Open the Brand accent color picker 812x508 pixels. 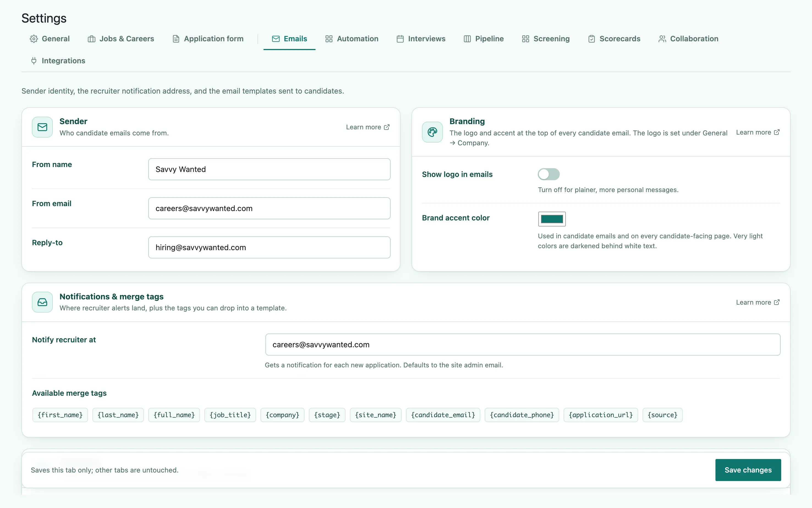[552, 219]
